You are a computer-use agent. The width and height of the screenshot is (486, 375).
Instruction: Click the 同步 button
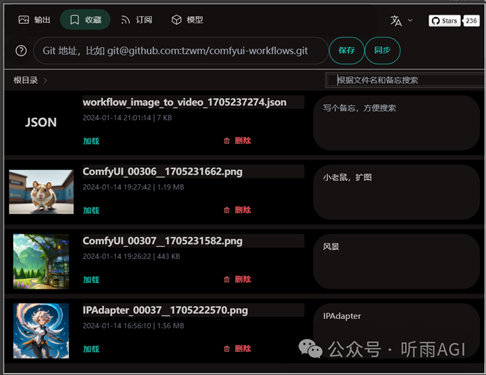(382, 51)
